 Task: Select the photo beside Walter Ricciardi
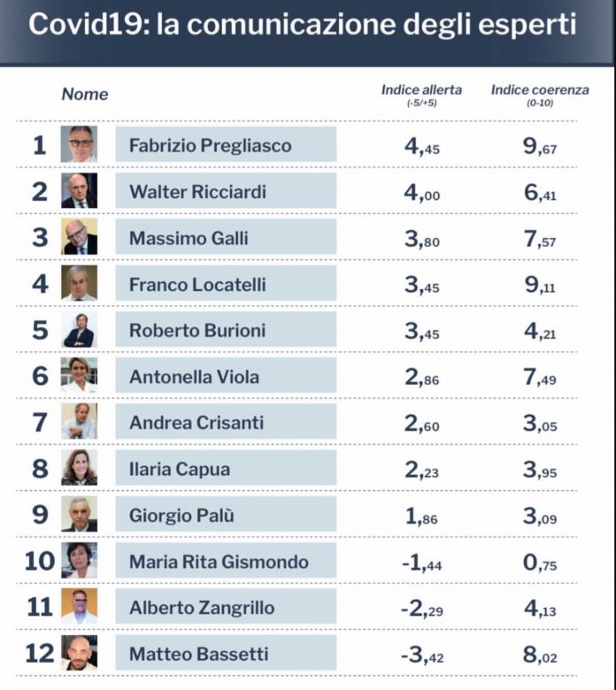click(x=79, y=190)
